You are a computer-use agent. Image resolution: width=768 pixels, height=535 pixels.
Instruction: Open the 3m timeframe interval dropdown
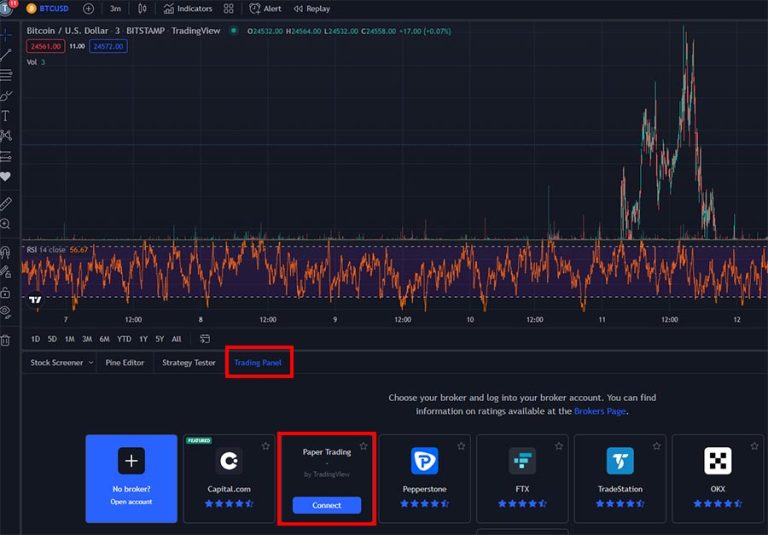coord(115,8)
